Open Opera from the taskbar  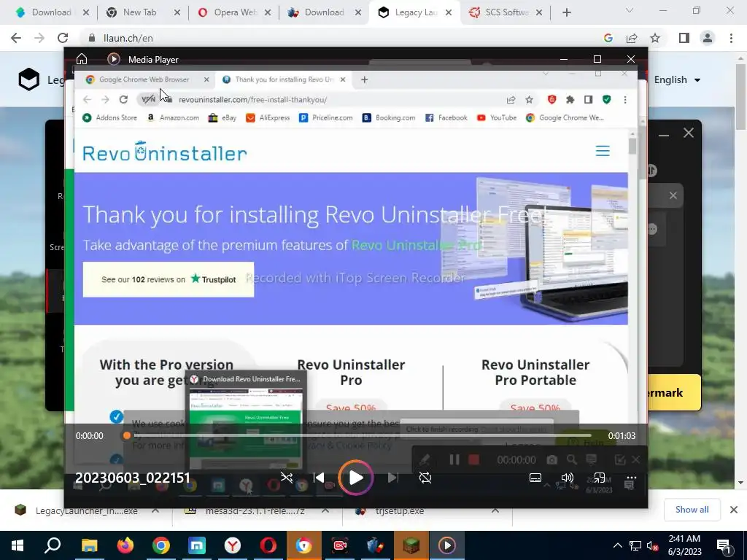click(x=268, y=545)
